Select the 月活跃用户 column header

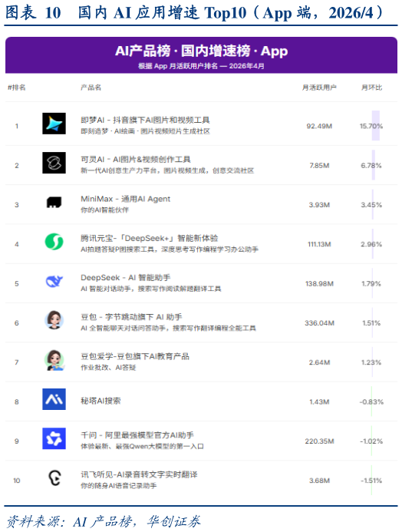[319, 88]
